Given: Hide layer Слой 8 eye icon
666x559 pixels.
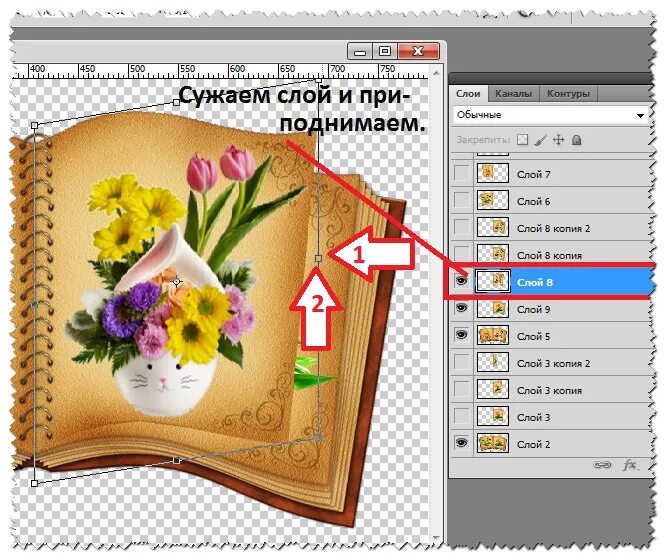Looking at the screenshot, I should click(x=461, y=281).
